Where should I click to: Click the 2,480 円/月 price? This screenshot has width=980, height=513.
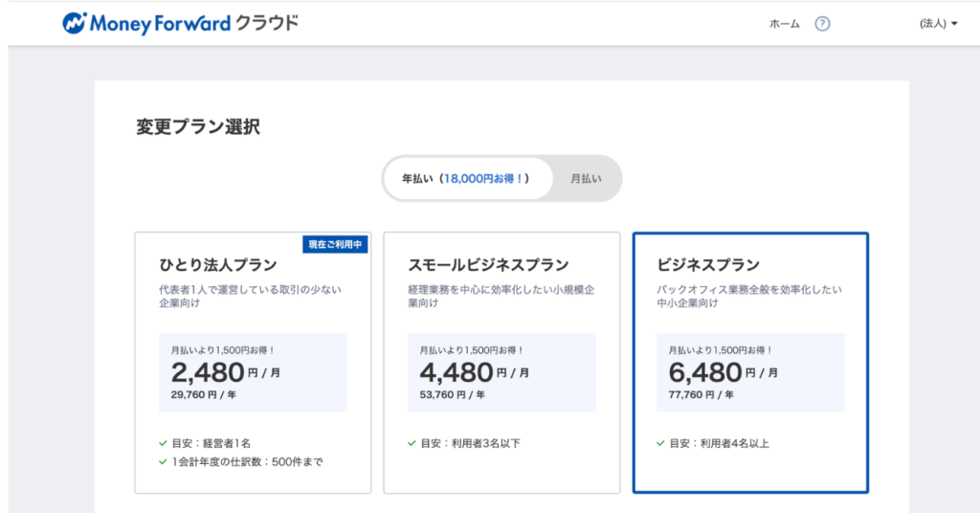pos(226,372)
